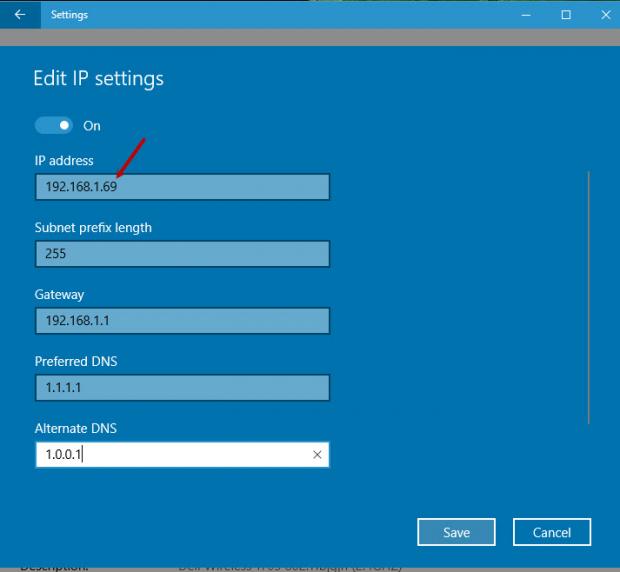Click the "Edit IP settings" heading
This screenshot has width=620, height=572.
[x=98, y=78]
